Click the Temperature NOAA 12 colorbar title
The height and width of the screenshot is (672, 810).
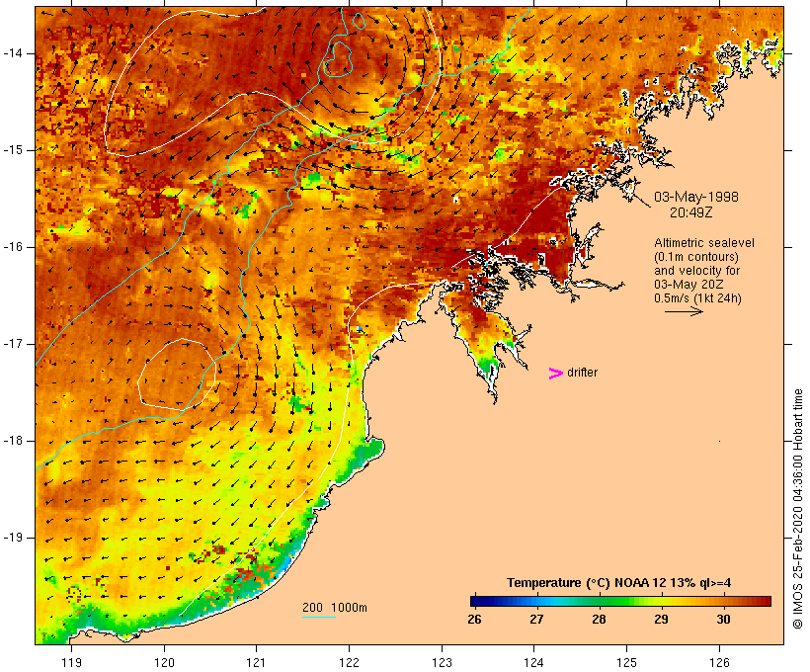[619, 583]
